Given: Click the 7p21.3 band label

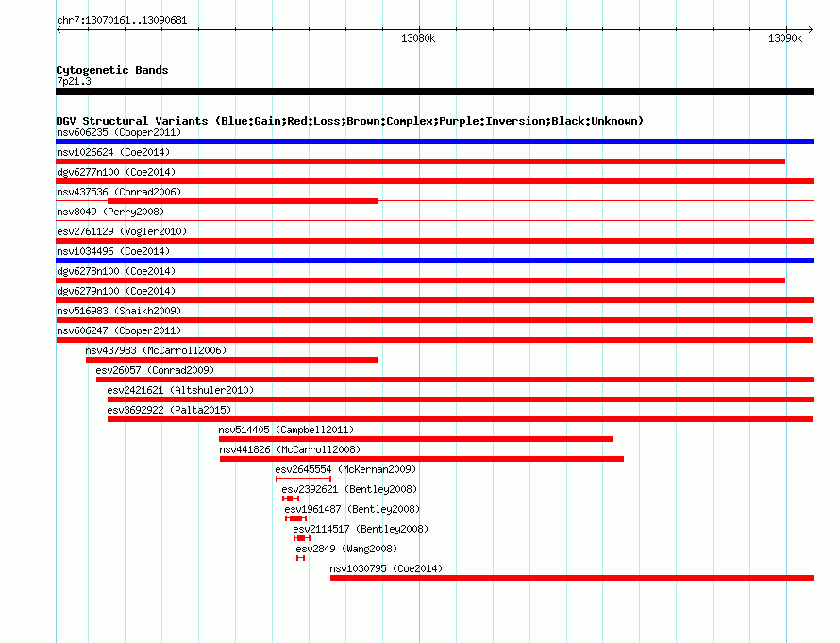Looking at the screenshot, I should point(74,81).
